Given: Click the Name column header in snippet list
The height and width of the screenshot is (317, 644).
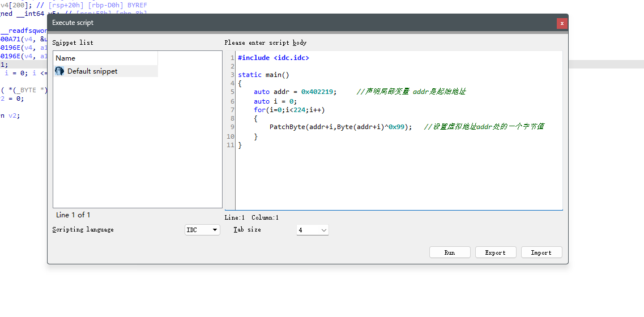Looking at the screenshot, I should pyautogui.click(x=105, y=58).
